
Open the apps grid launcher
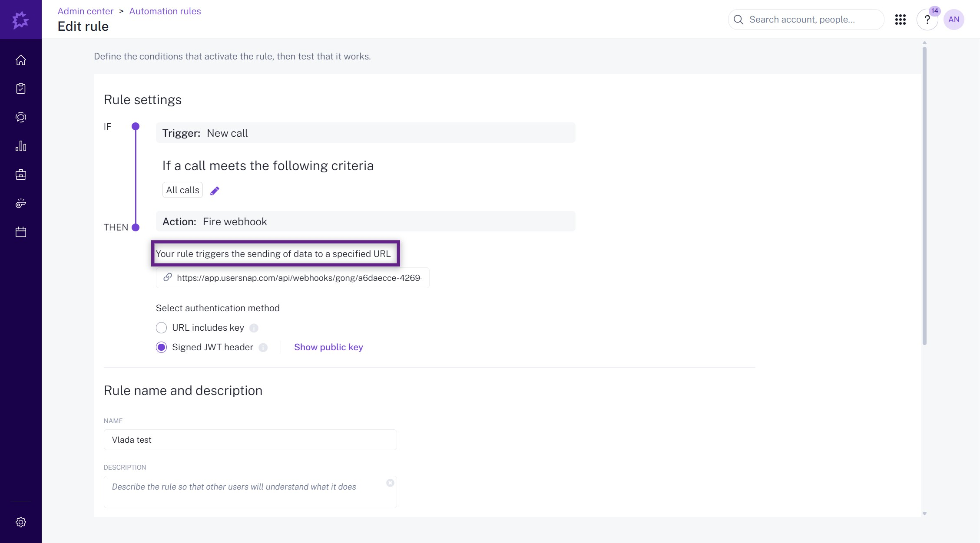900,20
